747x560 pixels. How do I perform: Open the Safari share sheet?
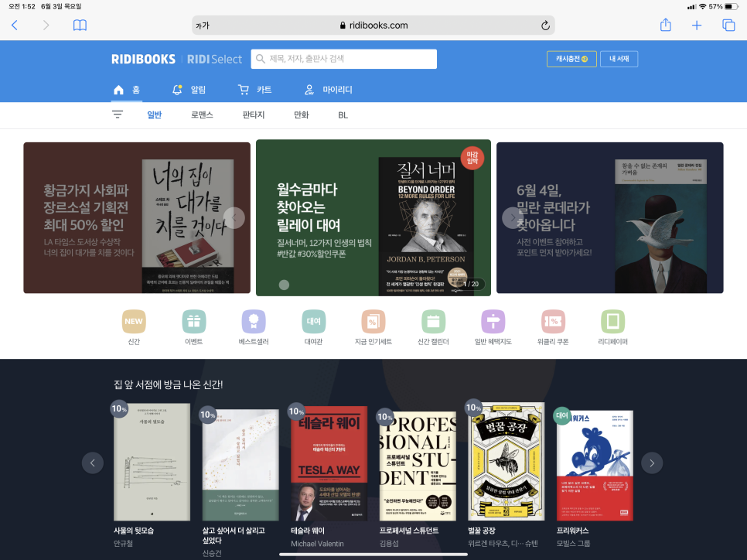pyautogui.click(x=666, y=25)
